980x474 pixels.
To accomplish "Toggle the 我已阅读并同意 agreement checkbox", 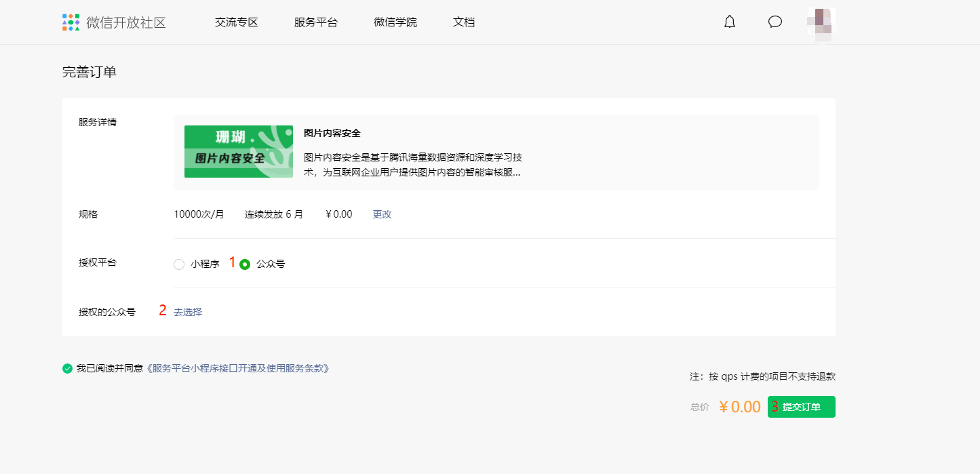I will pyautogui.click(x=67, y=369).
